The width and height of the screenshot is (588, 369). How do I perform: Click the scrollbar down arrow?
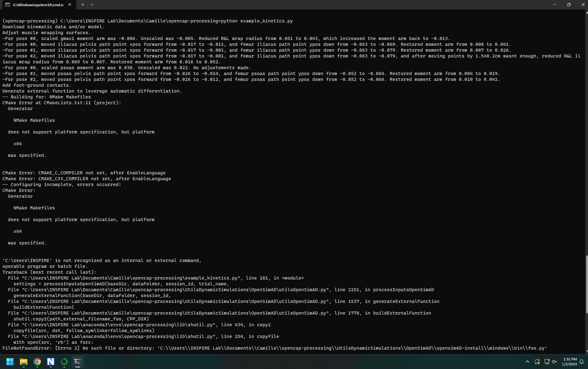[x=586, y=351]
